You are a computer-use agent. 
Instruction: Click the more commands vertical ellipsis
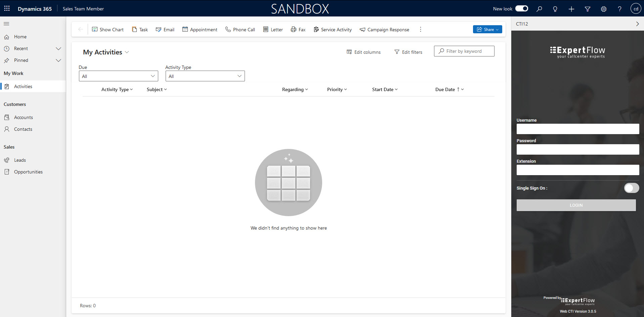(x=420, y=30)
